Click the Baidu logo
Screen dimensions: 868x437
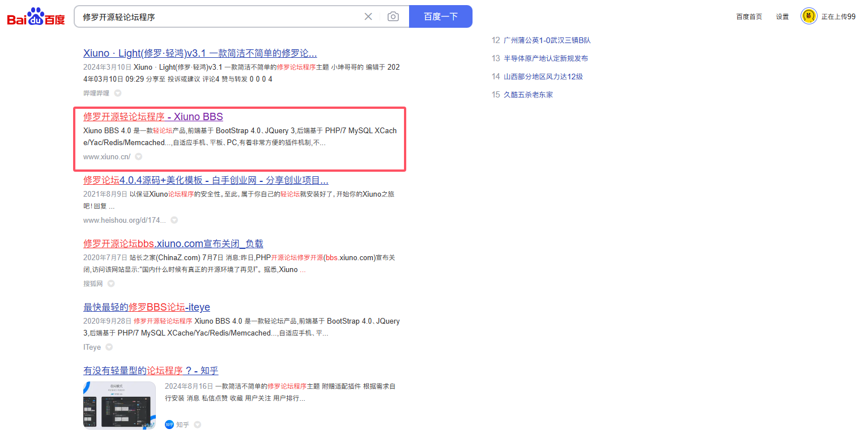(36, 17)
